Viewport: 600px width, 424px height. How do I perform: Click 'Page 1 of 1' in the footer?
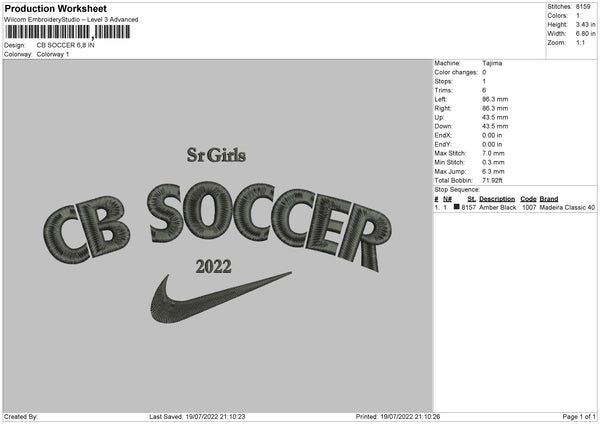[579, 417]
